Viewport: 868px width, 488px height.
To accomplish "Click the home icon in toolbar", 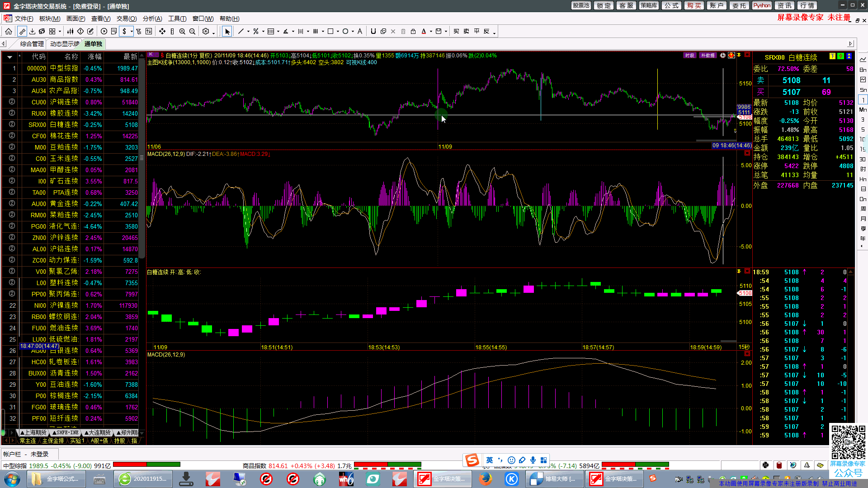I will [9, 31].
